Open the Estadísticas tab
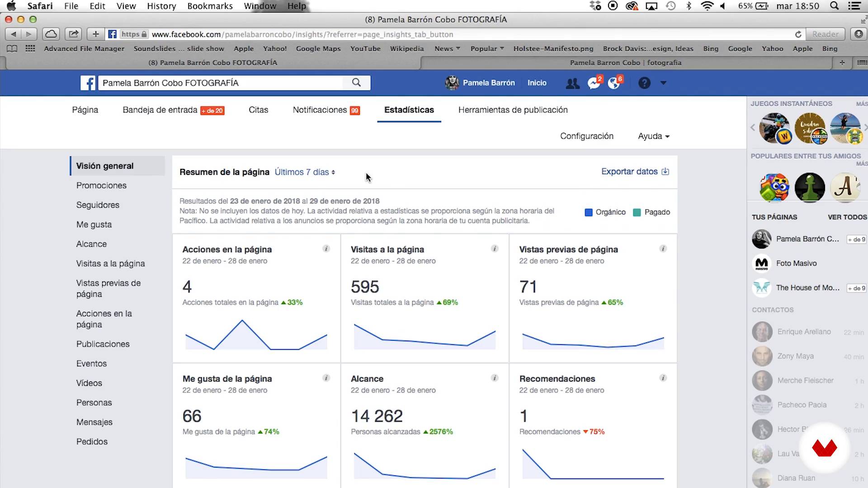The width and height of the screenshot is (868, 488). tap(409, 110)
